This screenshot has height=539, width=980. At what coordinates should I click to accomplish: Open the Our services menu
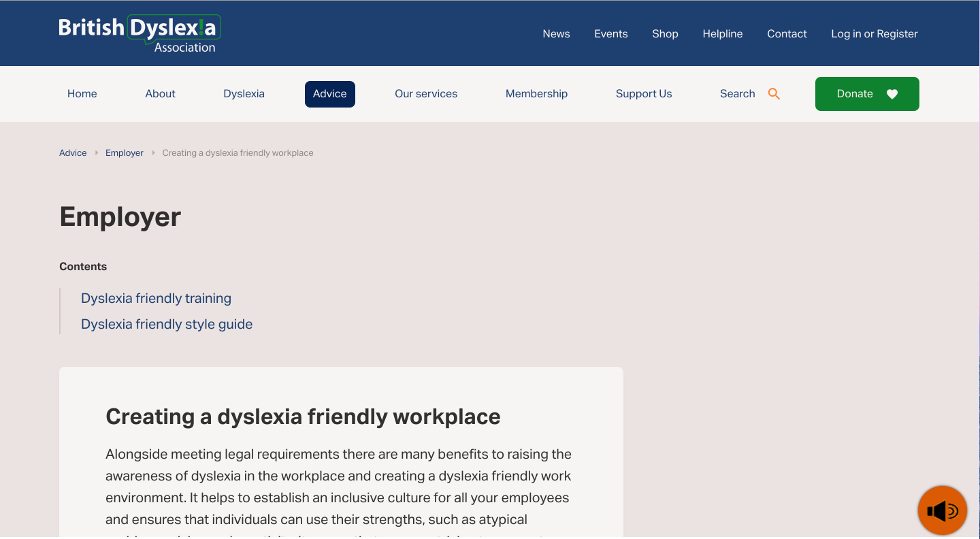[426, 93]
